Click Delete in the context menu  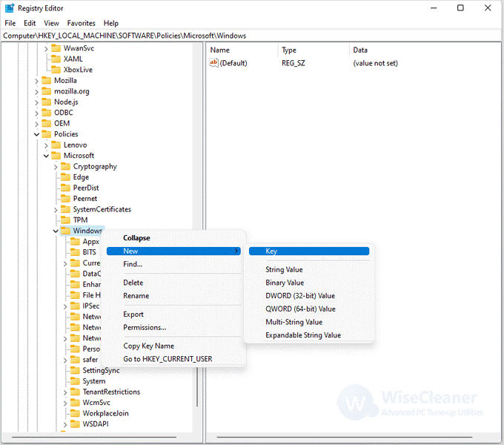[x=133, y=283]
